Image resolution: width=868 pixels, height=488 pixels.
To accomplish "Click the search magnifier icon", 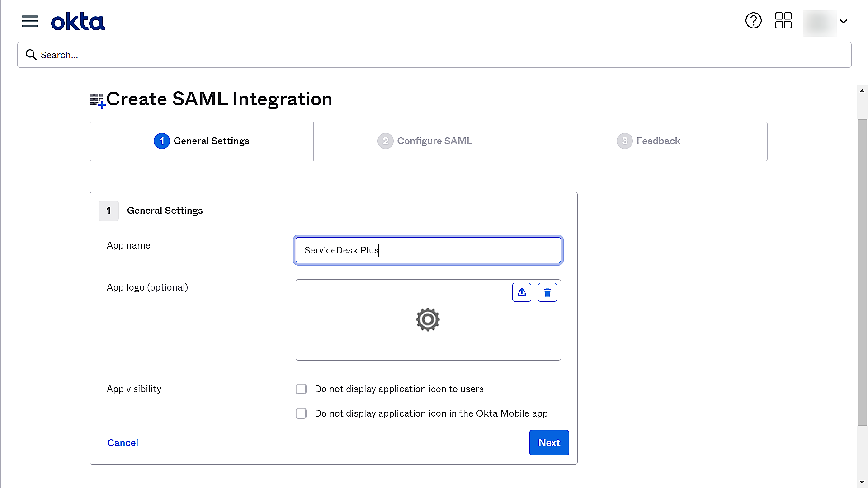I will pyautogui.click(x=31, y=55).
